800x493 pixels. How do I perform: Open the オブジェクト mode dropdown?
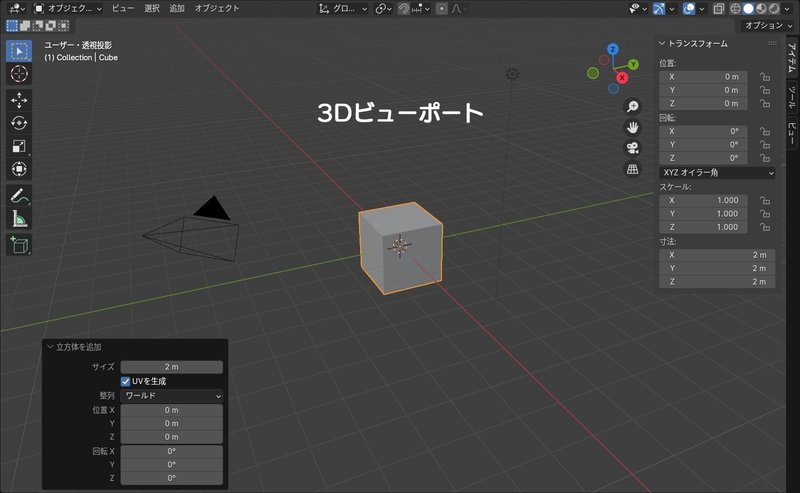coord(68,9)
